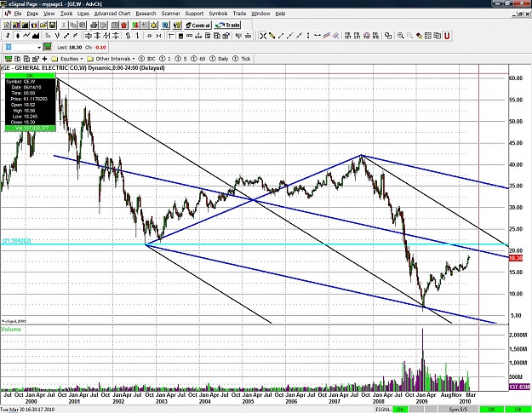This screenshot has height=413, width=532.
Task: Click the Central button
Action: 198,26
